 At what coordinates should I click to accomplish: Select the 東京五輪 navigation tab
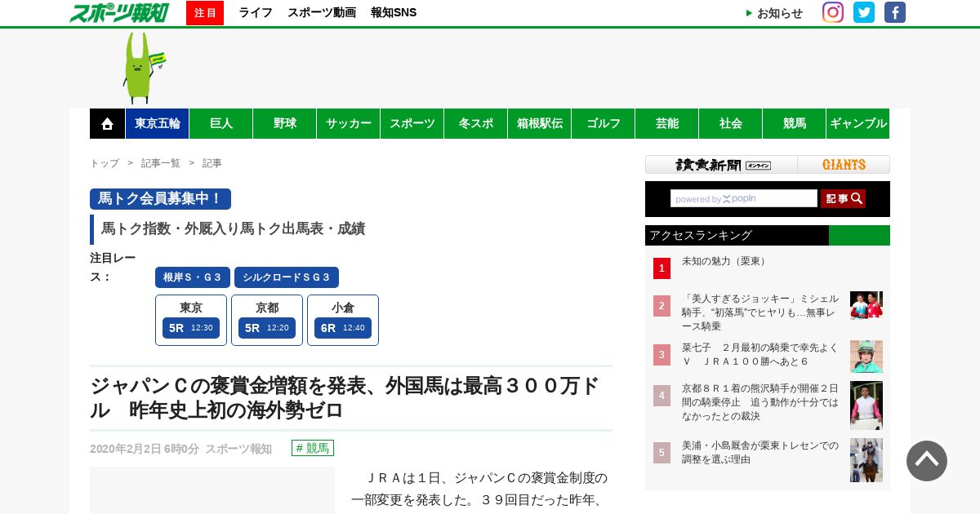click(x=158, y=123)
